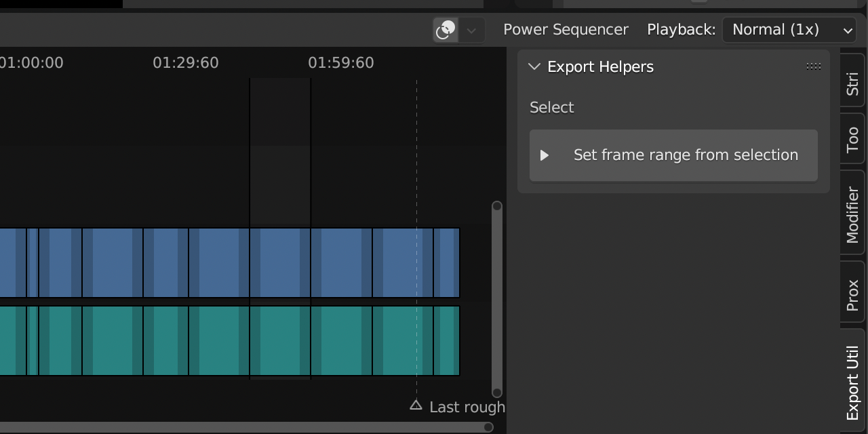Click the drag-handle dots icon on Export Helpers panel

click(x=813, y=66)
